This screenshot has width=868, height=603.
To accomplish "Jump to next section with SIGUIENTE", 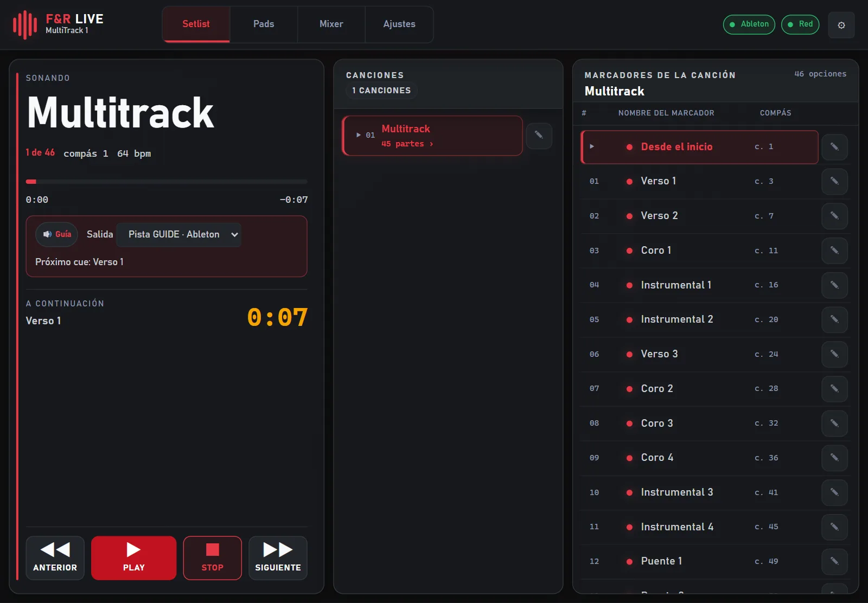I will point(278,558).
